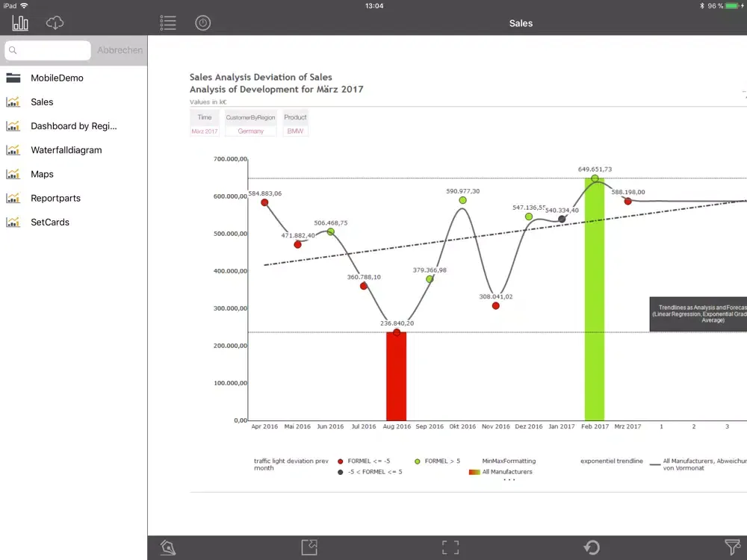Open the Reportparts item
Screen dimensions: 747x560
coord(73,198)
